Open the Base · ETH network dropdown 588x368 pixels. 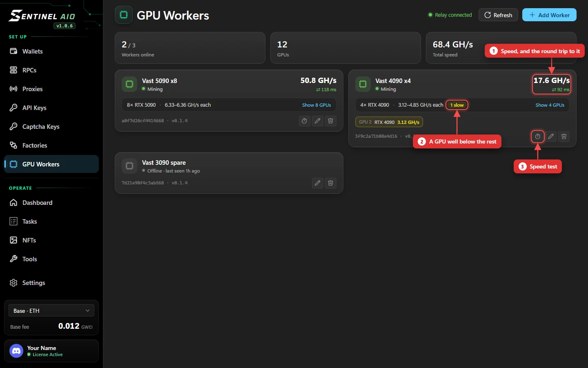pos(51,311)
